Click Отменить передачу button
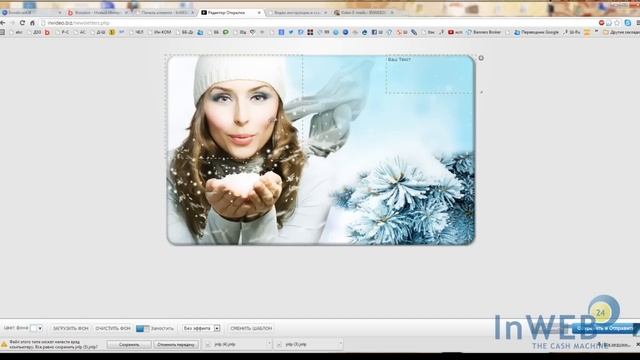The image size is (640, 360). (x=176, y=344)
